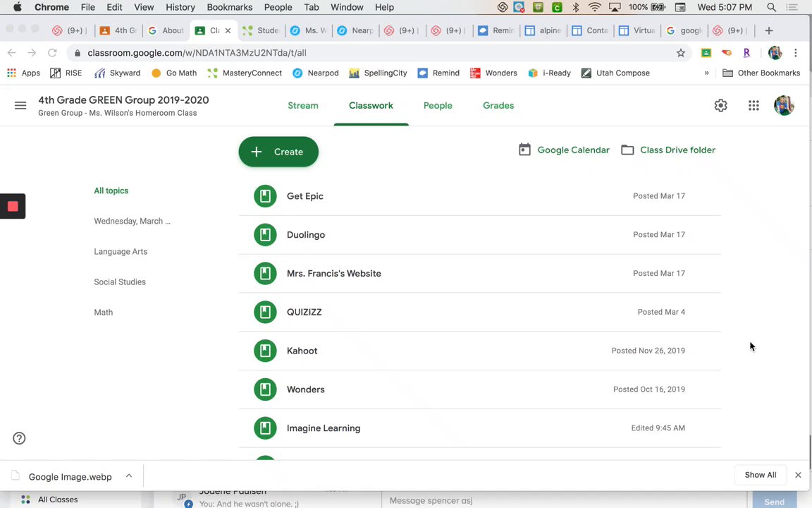
Task: Open the Apple menu
Action: pyautogui.click(x=18, y=7)
